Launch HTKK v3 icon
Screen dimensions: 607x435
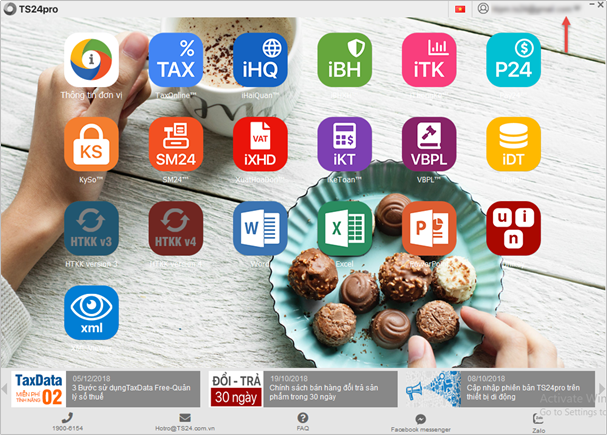[x=91, y=229]
